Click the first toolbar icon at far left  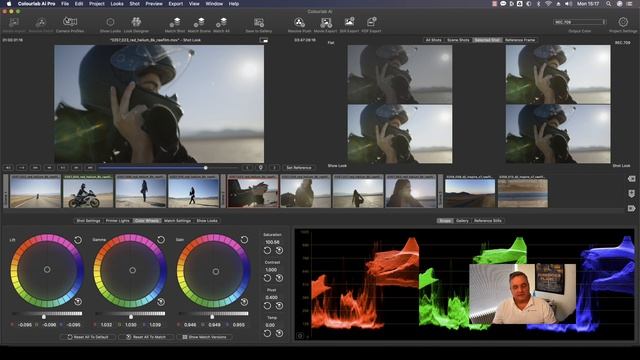[14, 22]
